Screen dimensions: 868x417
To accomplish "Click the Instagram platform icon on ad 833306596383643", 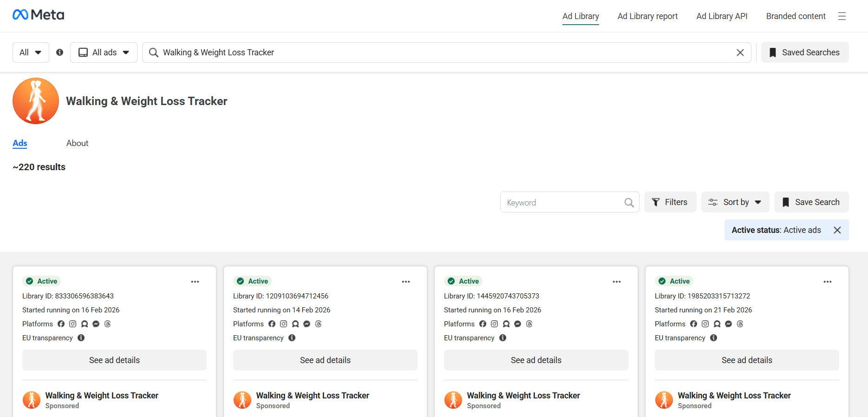I will click(73, 324).
